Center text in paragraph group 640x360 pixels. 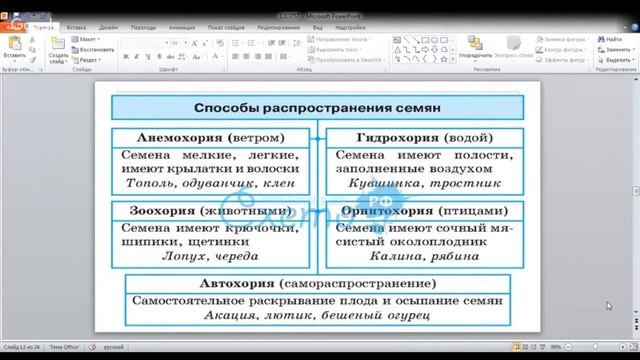coord(247,56)
